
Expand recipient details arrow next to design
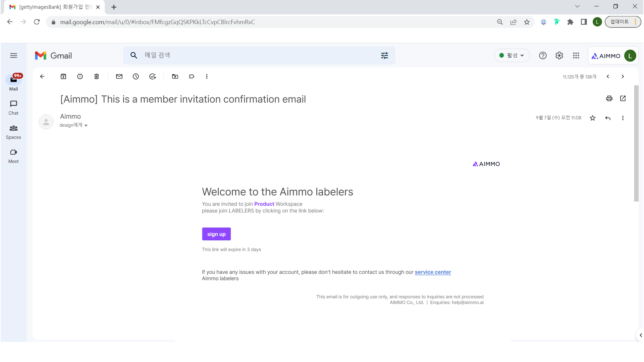[86, 125]
